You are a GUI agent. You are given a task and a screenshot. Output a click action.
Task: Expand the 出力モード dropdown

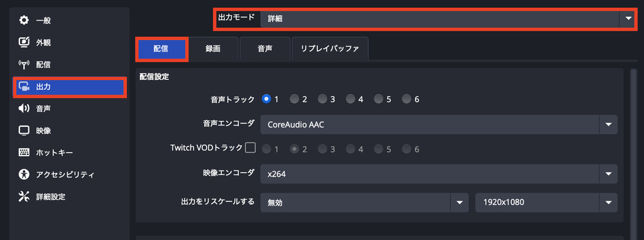[x=448, y=19]
